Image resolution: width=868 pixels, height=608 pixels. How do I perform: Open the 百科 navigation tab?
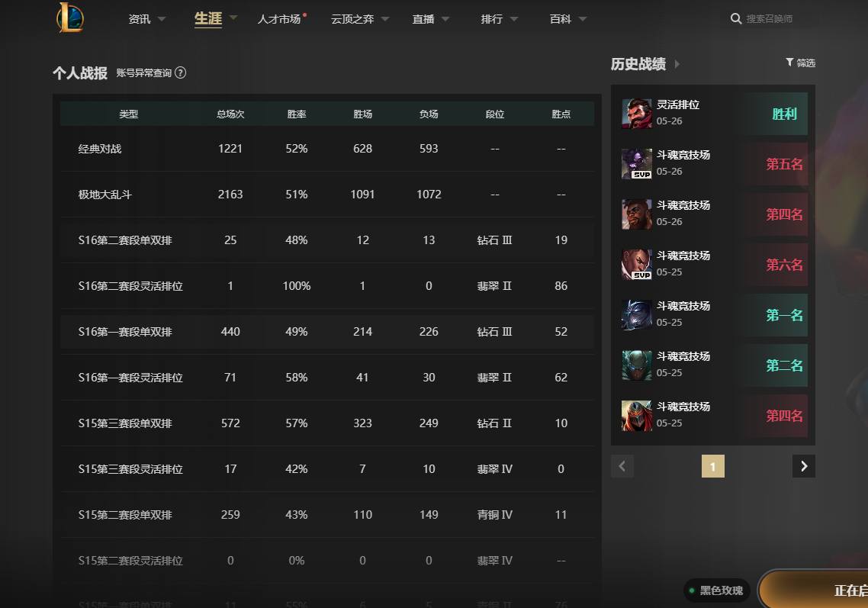tap(560, 19)
